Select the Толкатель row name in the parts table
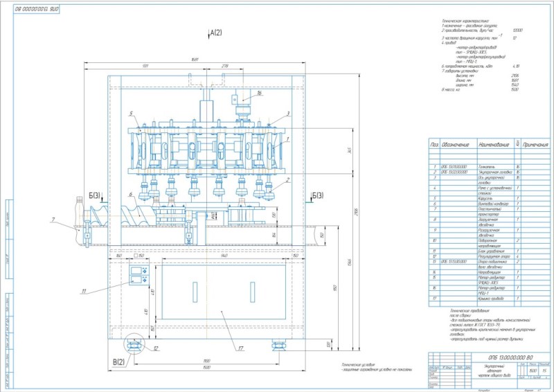Viewport: 554px width, 392px height. (x=486, y=167)
